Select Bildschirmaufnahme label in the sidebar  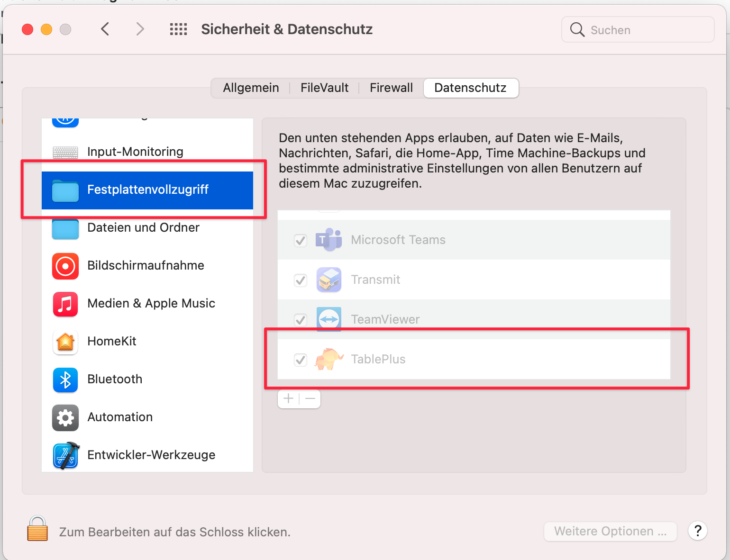point(146,265)
